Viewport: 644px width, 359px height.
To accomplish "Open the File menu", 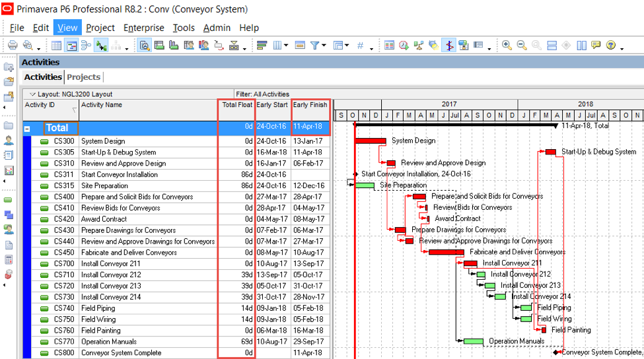I will [x=17, y=28].
